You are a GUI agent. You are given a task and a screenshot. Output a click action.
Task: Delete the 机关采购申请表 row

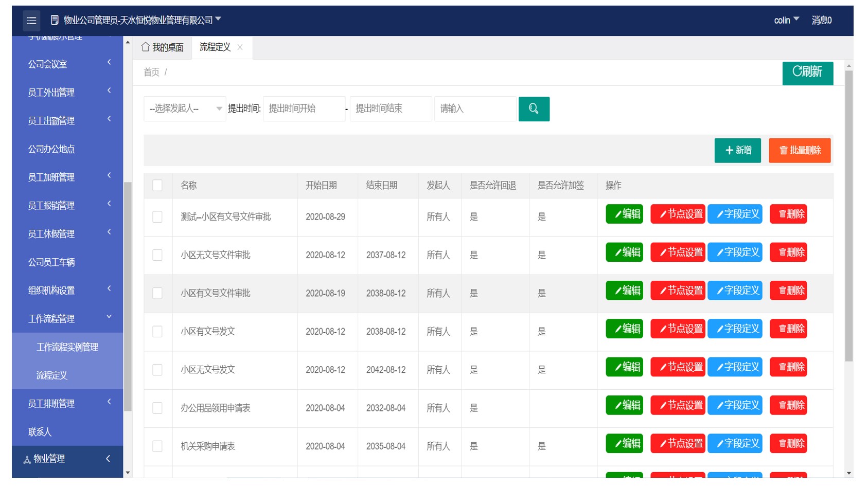coord(788,443)
